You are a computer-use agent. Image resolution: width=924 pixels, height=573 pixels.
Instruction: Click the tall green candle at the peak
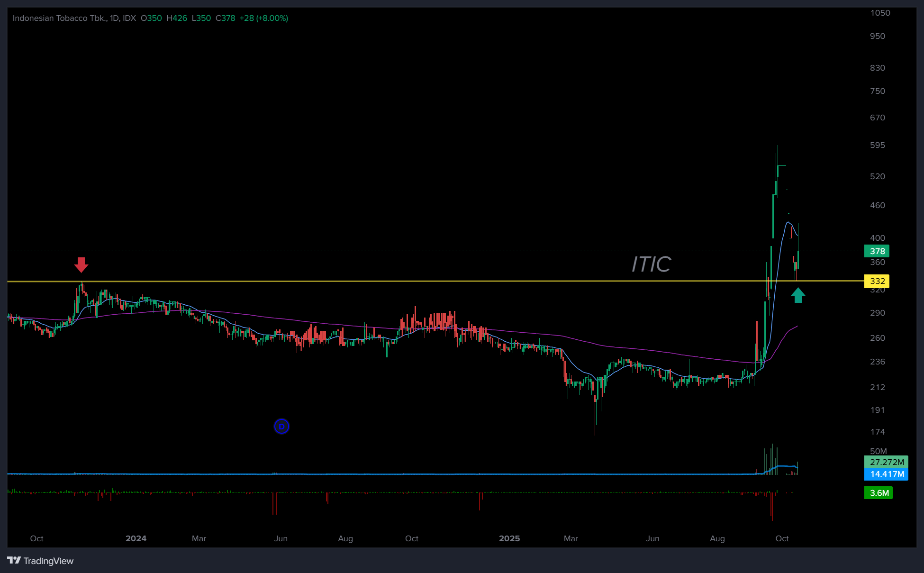tap(773, 216)
